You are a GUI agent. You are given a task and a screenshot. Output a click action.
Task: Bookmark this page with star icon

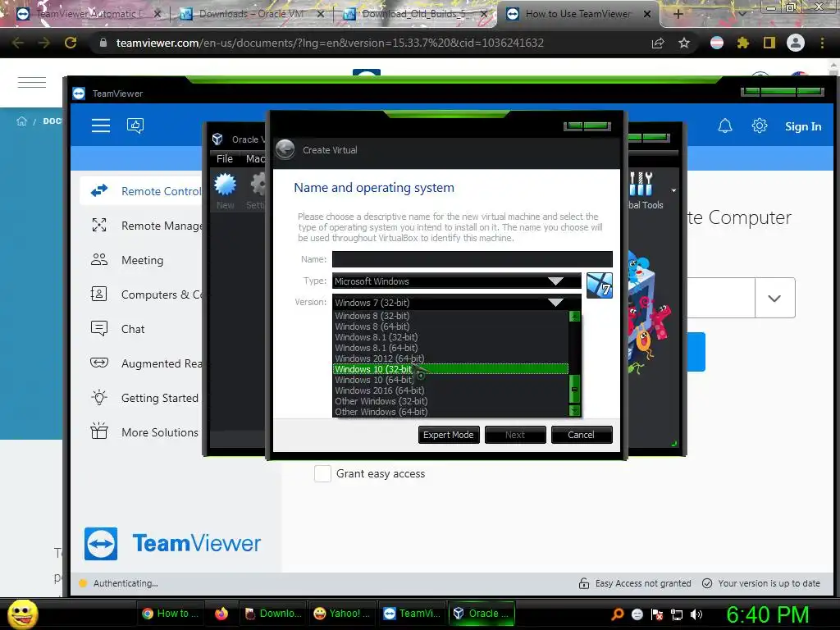point(684,43)
